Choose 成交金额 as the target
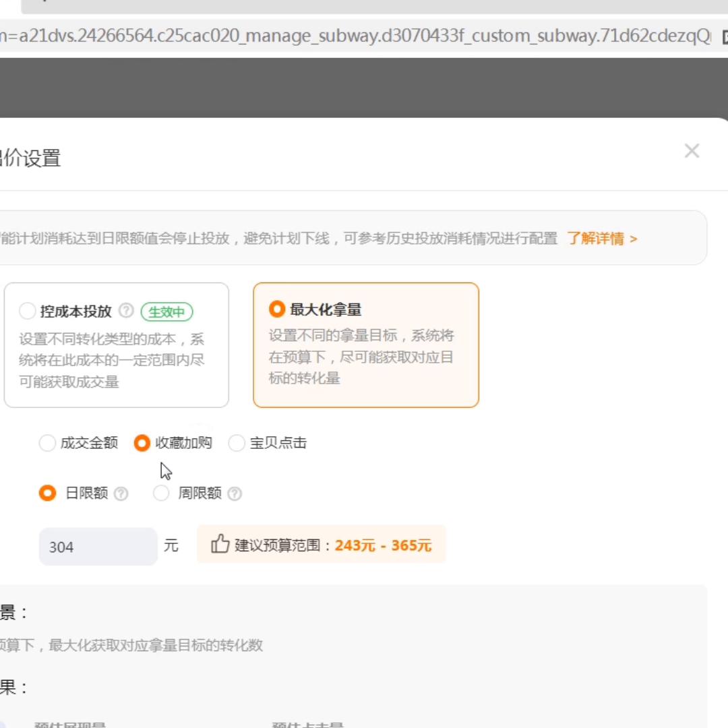728x728 pixels. 47,443
